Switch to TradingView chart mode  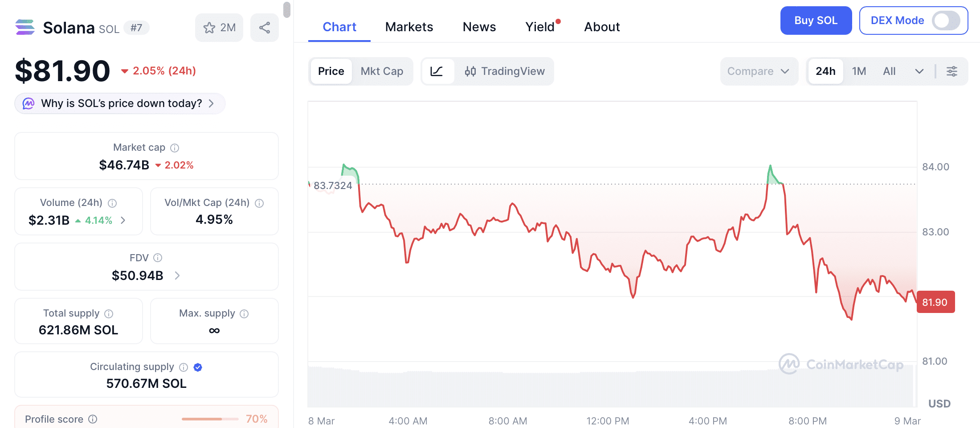tap(505, 71)
